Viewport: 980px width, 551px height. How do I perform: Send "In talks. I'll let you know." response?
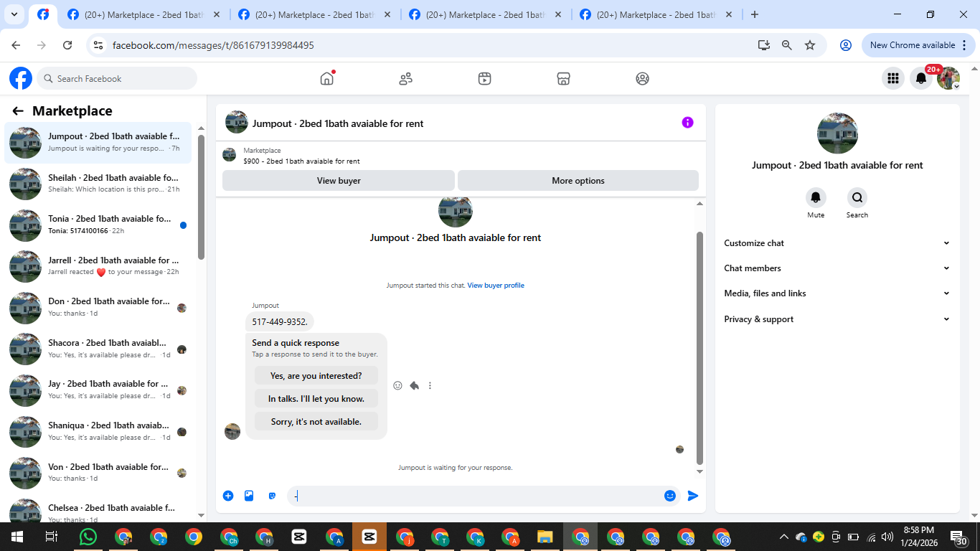point(316,398)
